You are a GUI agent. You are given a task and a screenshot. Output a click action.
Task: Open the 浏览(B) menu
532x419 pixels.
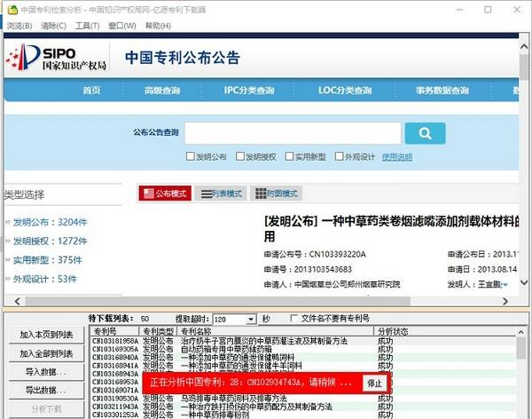coord(20,26)
